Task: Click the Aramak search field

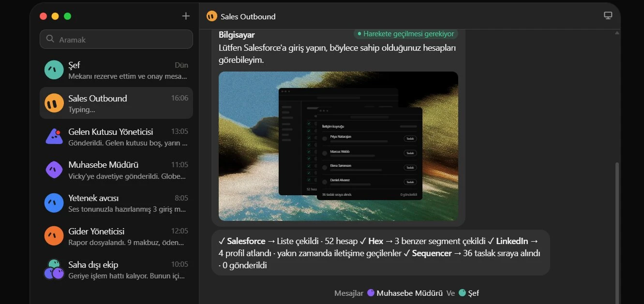Action: click(116, 39)
